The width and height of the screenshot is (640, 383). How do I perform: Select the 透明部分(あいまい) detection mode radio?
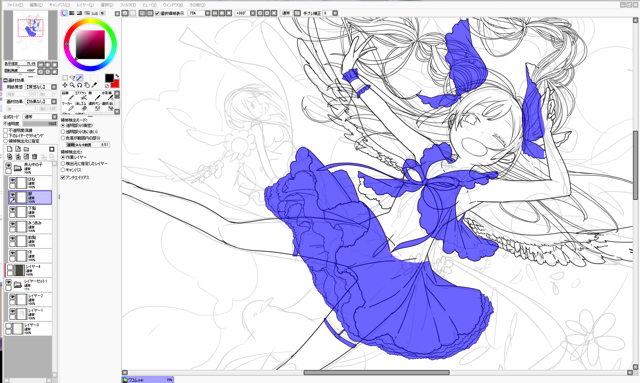click(x=63, y=132)
